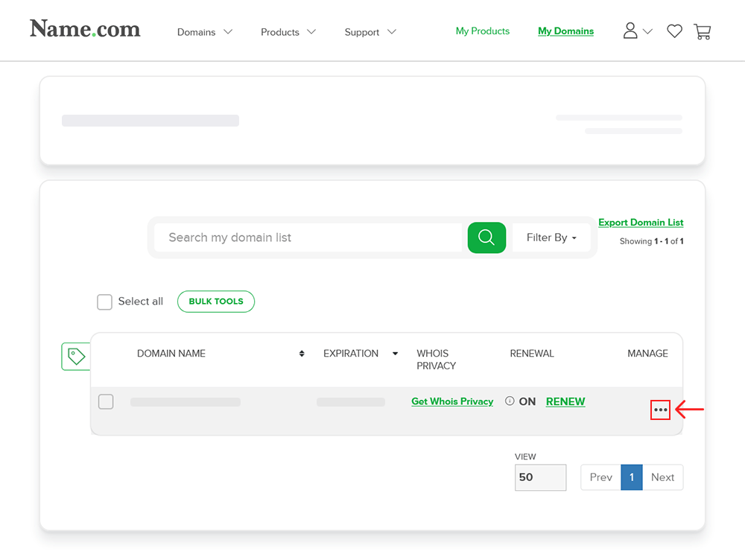Open the wishlist heart icon
The width and height of the screenshot is (745, 560).
click(x=674, y=31)
